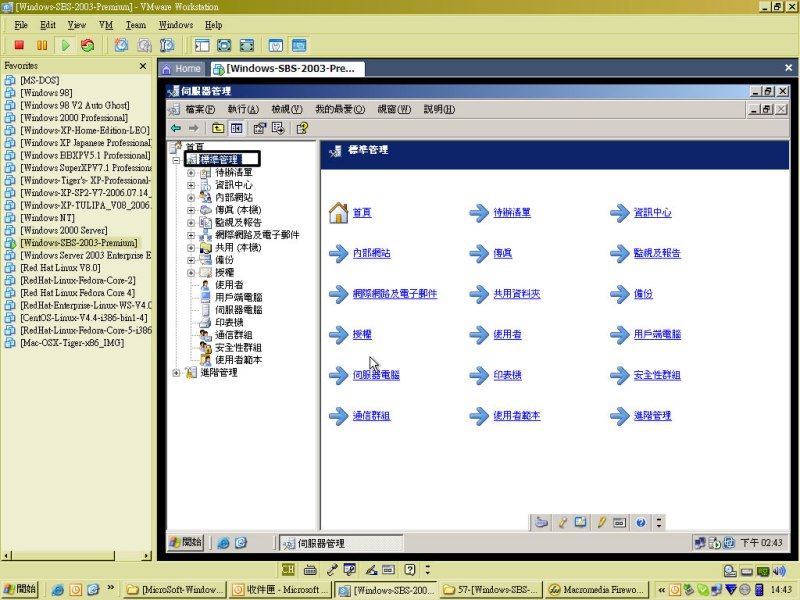The width and height of the screenshot is (800, 600).
Task: Open the 共用資料夾 link
Action: click(x=517, y=294)
